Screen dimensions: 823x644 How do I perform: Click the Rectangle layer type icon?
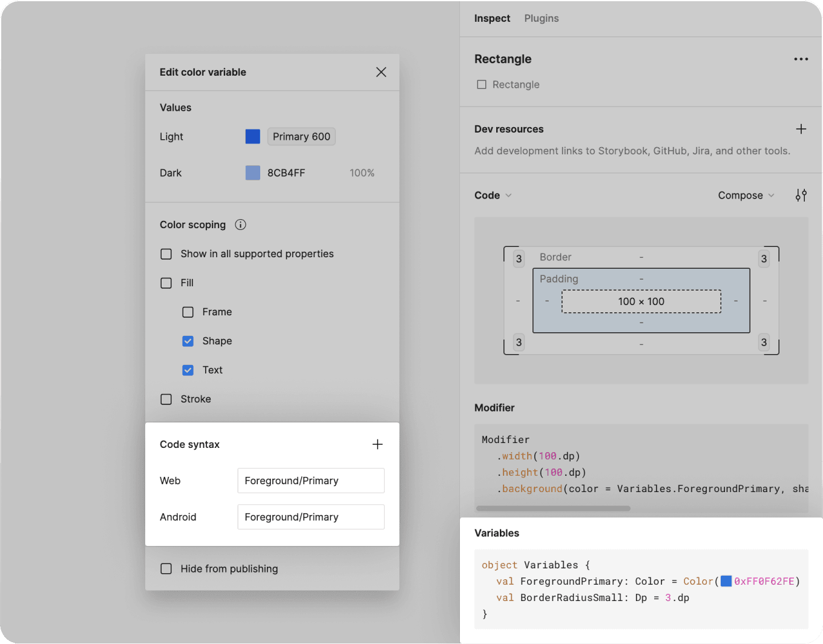click(482, 85)
